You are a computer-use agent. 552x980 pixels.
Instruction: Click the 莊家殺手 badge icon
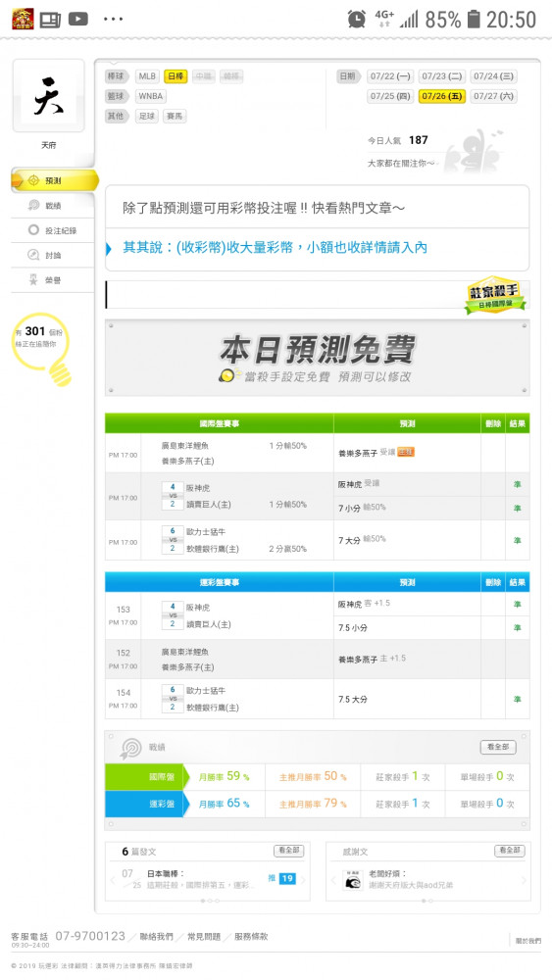(495, 294)
